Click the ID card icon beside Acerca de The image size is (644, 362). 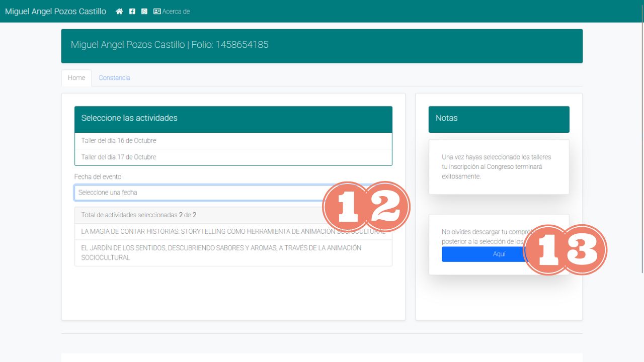(x=157, y=12)
